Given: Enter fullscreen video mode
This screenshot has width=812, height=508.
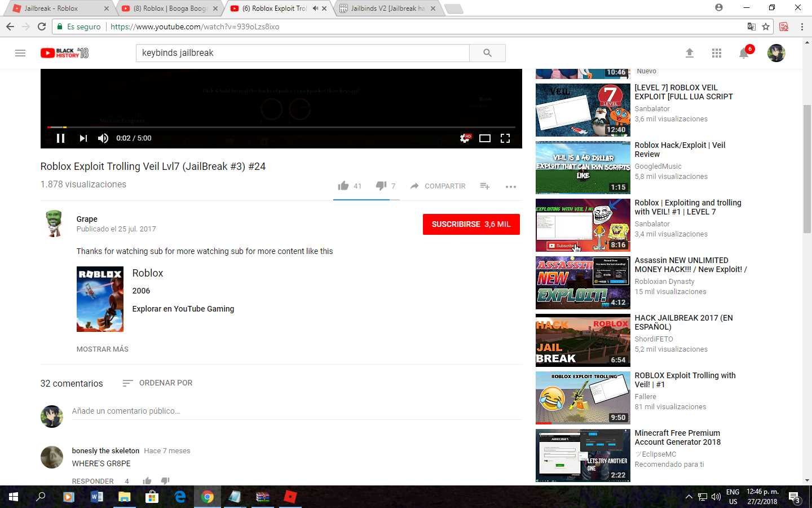Looking at the screenshot, I should pyautogui.click(x=505, y=138).
